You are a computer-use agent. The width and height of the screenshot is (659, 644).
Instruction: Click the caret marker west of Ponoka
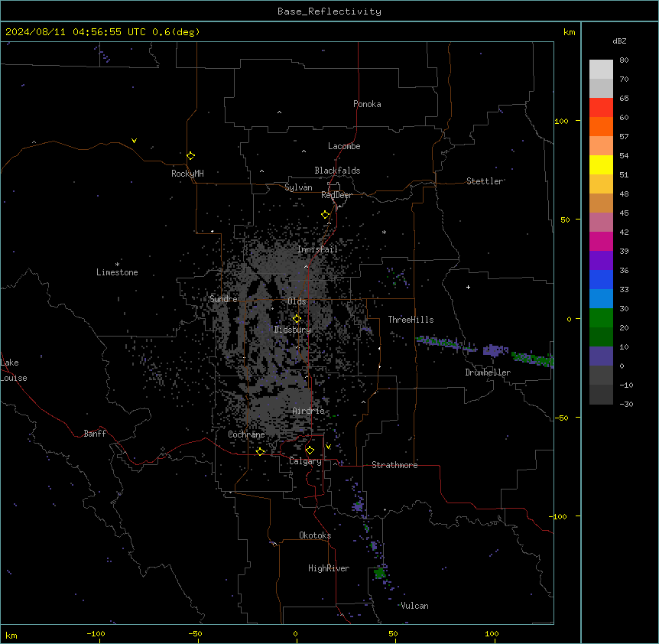(280, 112)
